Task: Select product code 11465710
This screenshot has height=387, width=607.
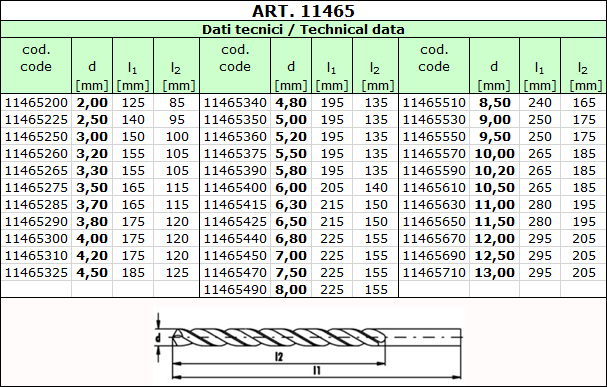Action: click(434, 272)
